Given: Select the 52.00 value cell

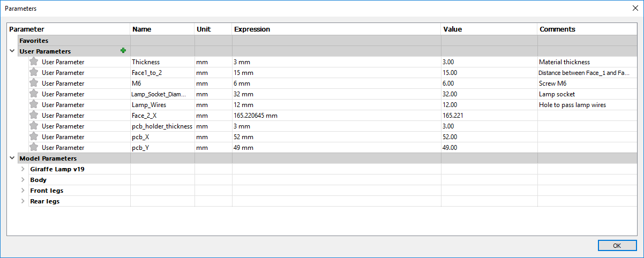Looking at the screenshot, I should pos(489,137).
